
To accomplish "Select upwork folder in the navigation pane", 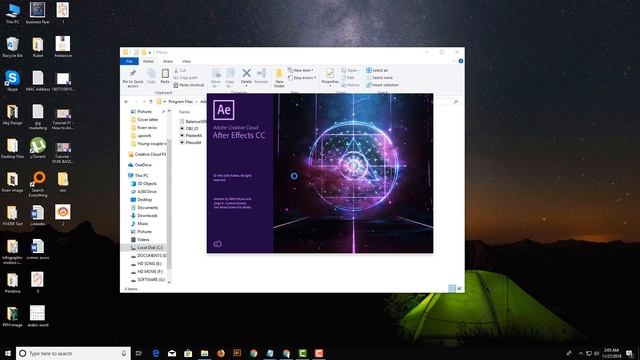I will pyautogui.click(x=141, y=136).
